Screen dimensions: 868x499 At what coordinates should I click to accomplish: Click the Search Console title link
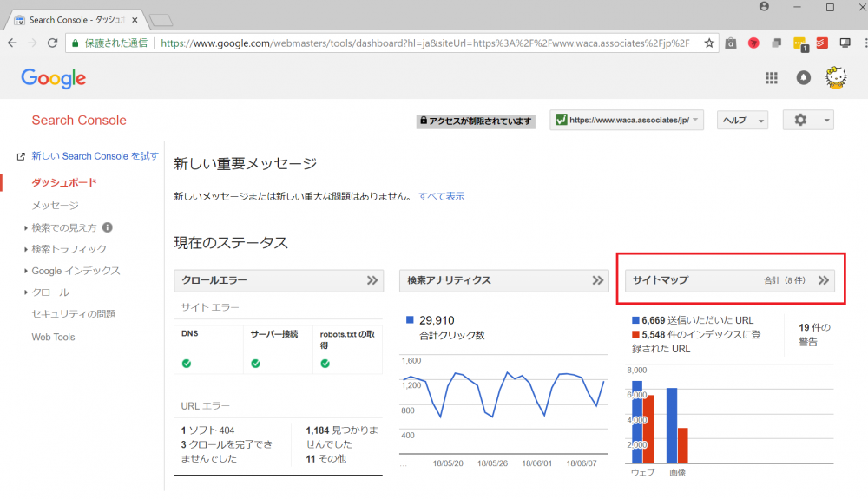click(x=79, y=120)
